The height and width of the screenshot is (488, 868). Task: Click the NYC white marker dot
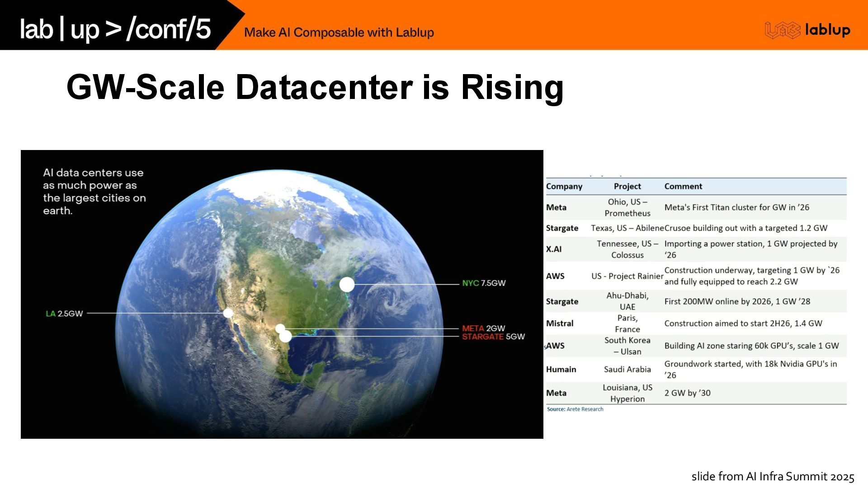pos(347,284)
